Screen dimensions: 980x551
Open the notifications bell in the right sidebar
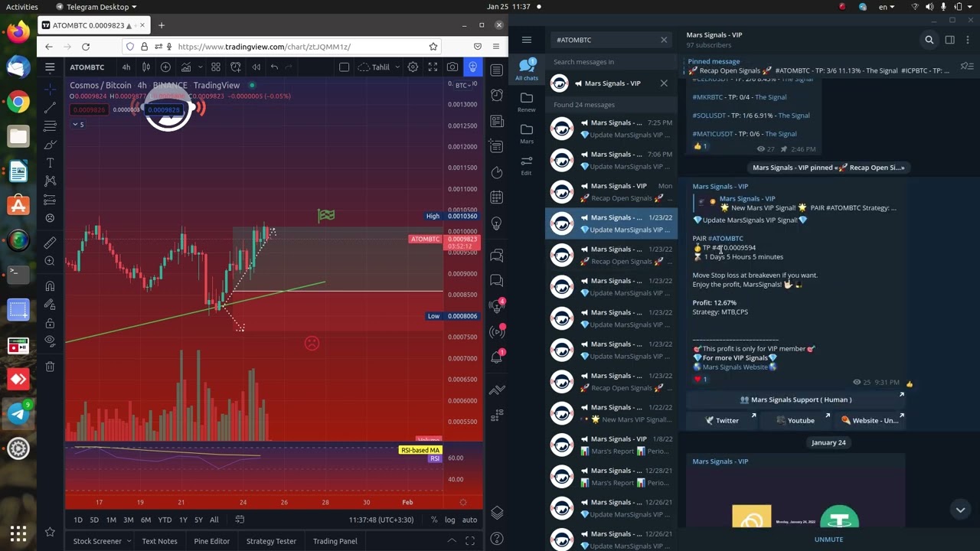pos(497,357)
